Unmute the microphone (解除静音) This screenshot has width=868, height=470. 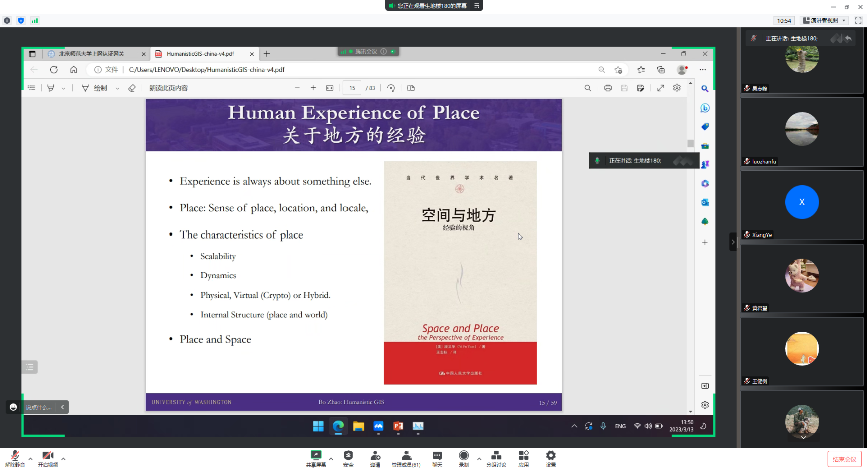pyautogui.click(x=15, y=456)
